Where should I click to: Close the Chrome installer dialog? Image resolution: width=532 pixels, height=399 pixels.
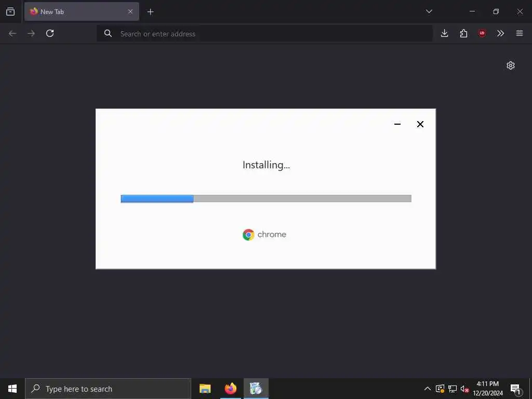(x=420, y=124)
